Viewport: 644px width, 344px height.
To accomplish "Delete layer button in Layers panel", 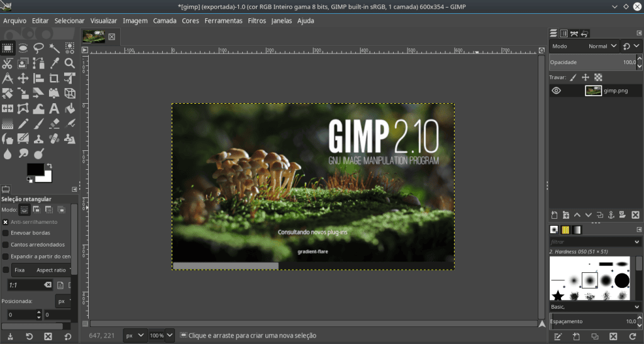I will tap(635, 215).
